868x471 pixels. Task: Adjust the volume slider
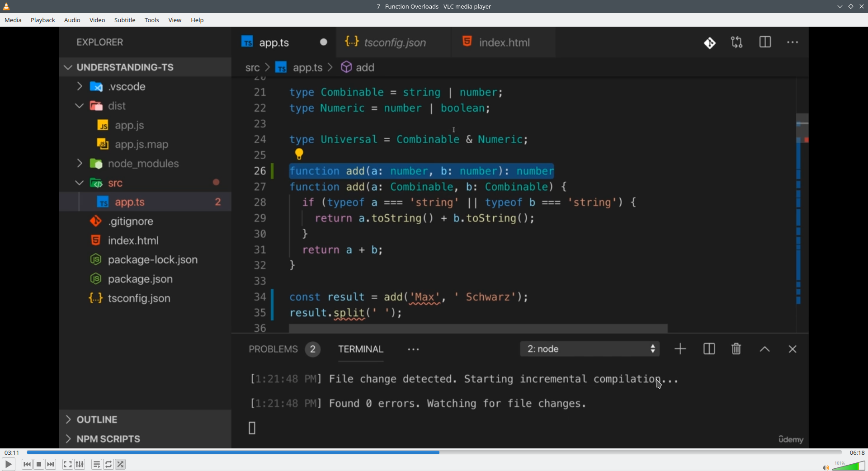pos(849,466)
